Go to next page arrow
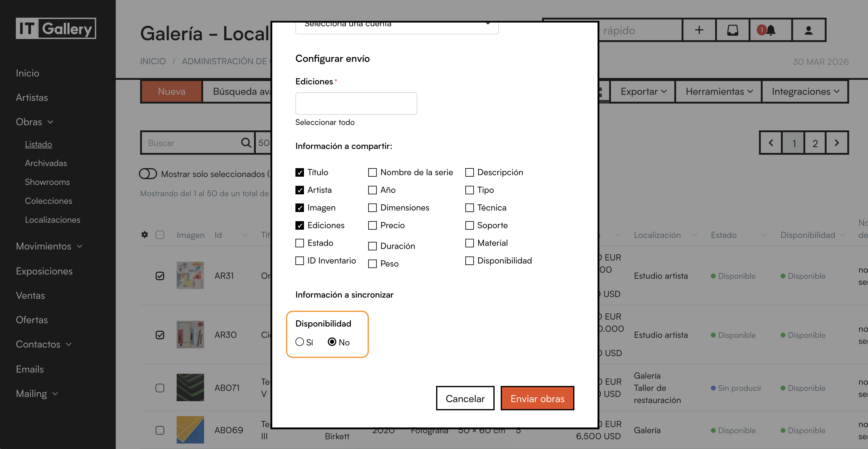 (836, 143)
